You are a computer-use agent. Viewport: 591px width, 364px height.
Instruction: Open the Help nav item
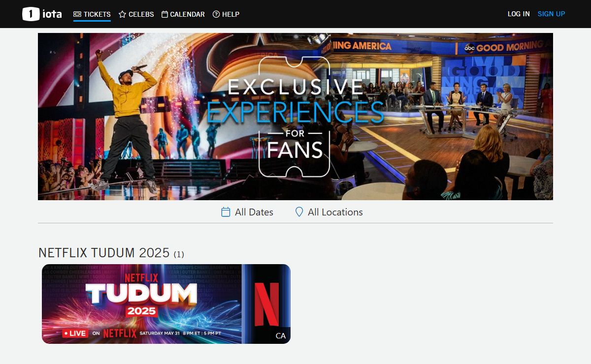[x=226, y=14]
